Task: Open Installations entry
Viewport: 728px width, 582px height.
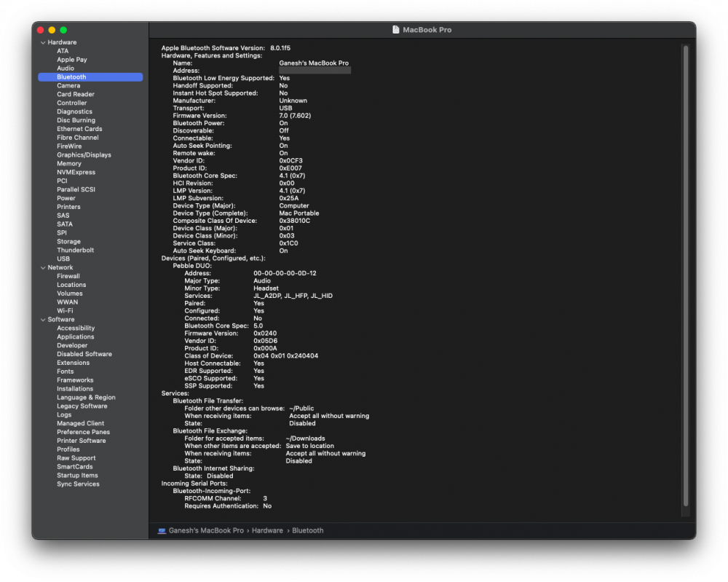Action: [x=75, y=389]
